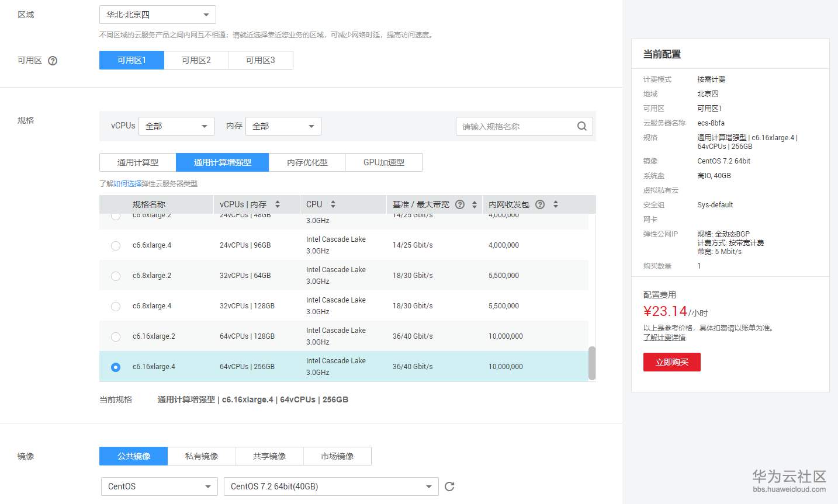Select 可用区3 zone
This screenshot has height=504, width=838.
click(x=261, y=60)
